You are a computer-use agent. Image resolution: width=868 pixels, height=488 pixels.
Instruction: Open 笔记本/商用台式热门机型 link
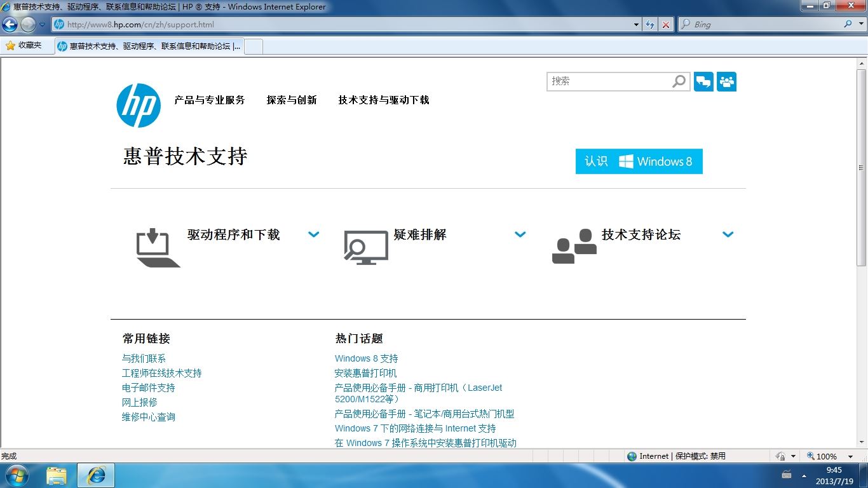(x=424, y=414)
